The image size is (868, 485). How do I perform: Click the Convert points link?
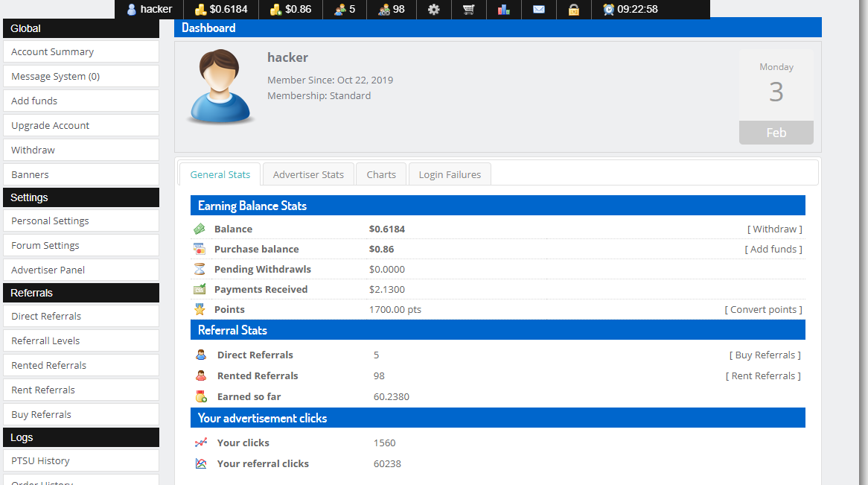[764, 309]
